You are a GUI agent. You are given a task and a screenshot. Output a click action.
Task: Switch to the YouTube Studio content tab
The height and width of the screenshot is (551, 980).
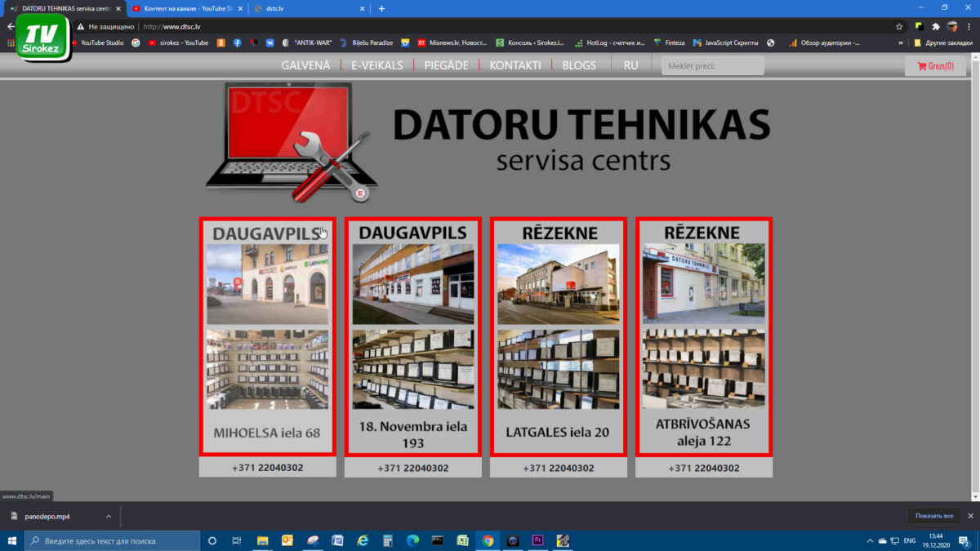click(186, 9)
